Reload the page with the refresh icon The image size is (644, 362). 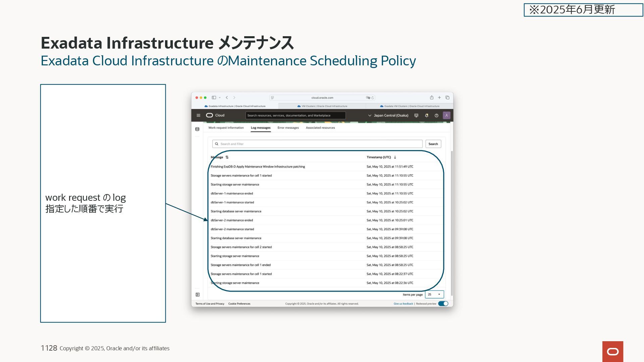[373, 98]
